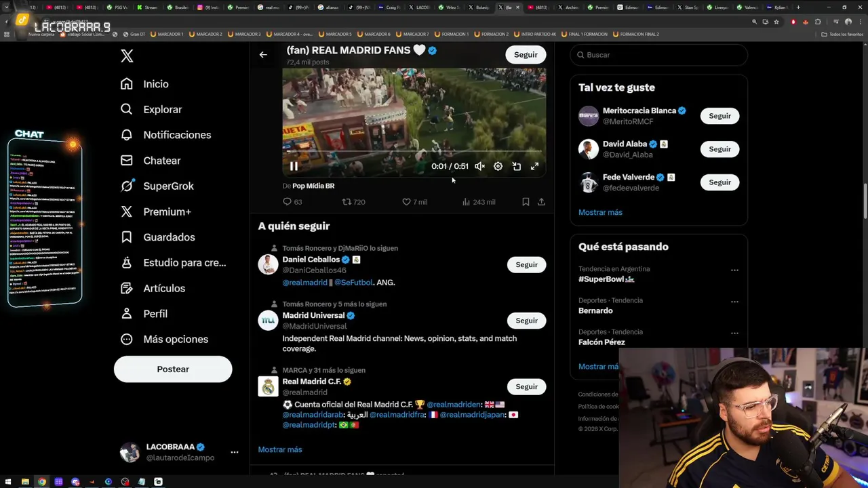Open Inicio in the sidebar
Image resolution: width=868 pixels, height=488 pixels.
144,84
